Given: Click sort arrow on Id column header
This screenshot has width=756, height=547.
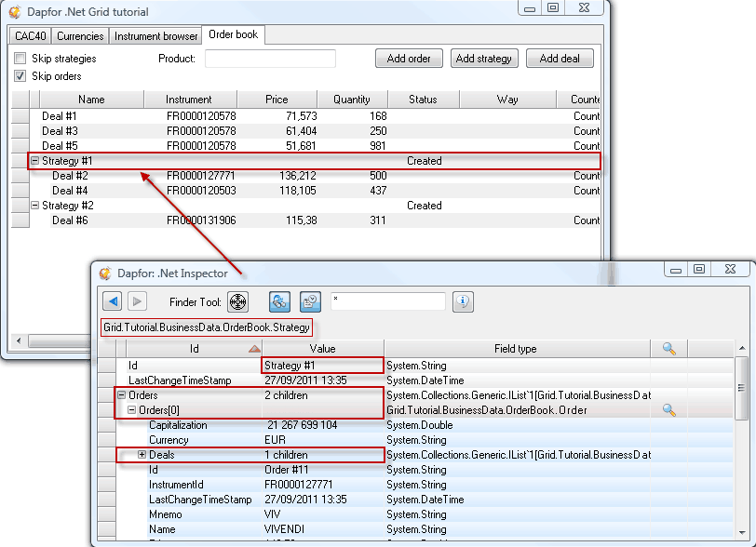Looking at the screenshot, I should coord(254,349).
